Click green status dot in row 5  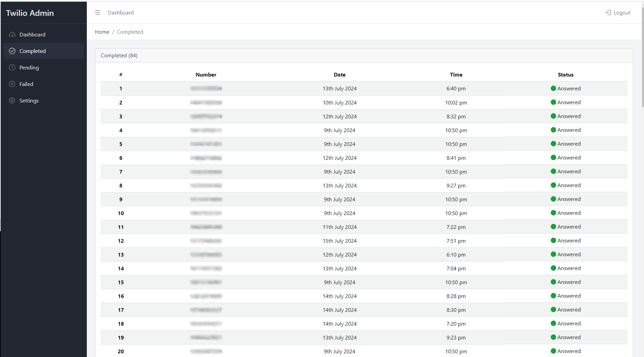553,144
